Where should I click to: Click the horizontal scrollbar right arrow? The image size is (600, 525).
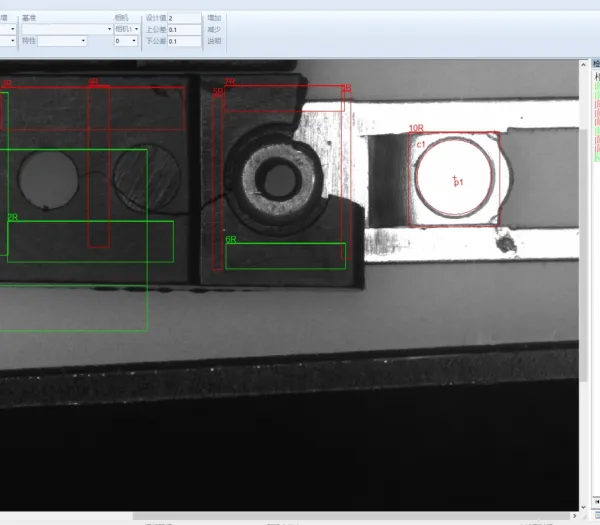574,516
